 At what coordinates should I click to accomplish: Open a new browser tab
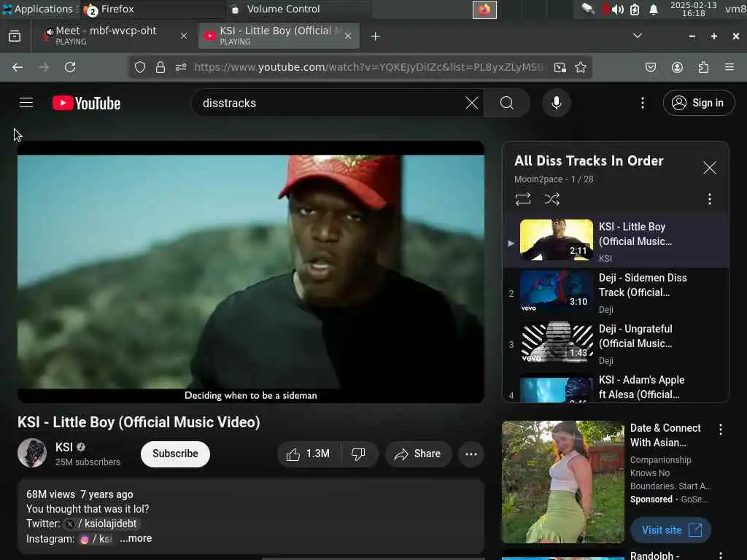pos(375,36)
